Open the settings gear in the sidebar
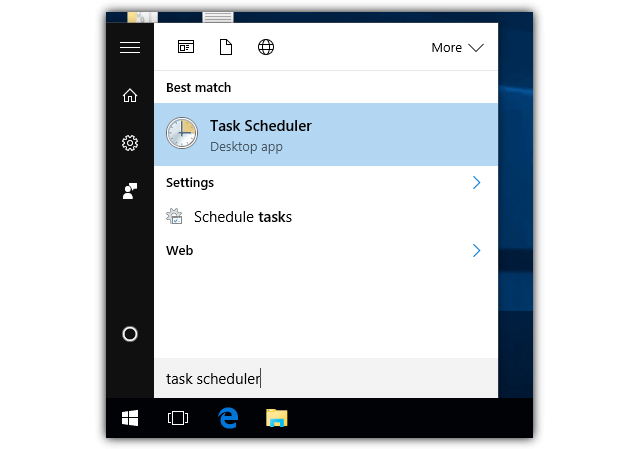The image size is (640, 449). (130, 143)
